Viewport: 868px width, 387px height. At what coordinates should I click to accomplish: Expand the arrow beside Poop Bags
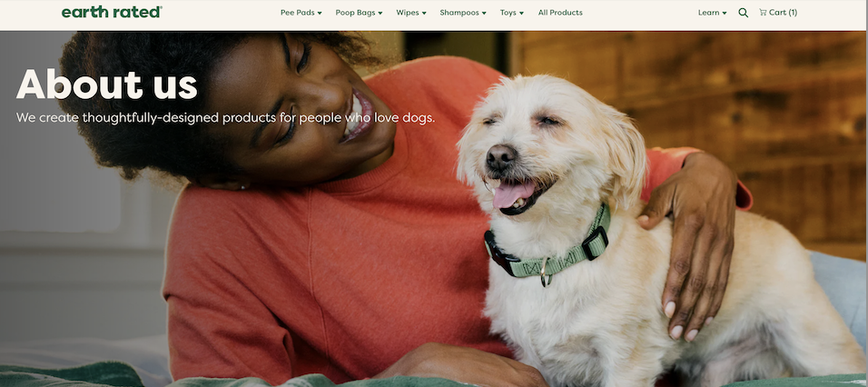[380, 14]
